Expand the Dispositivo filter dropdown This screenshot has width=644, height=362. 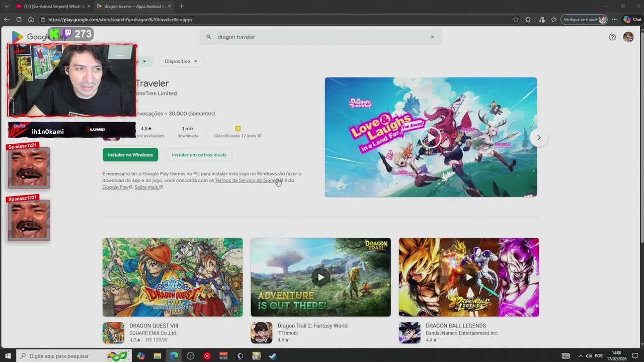pos(181,61)
